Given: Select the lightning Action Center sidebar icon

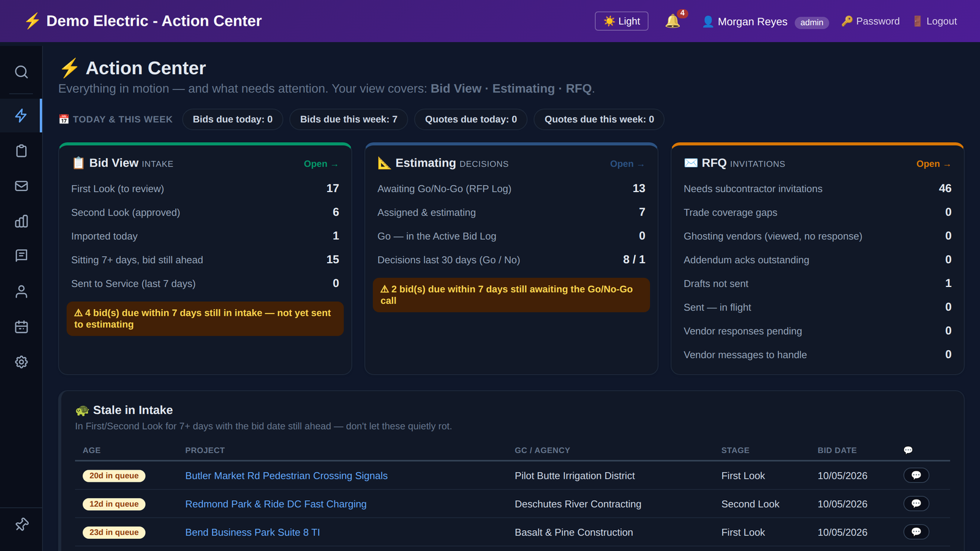Looking at the screenshot, I should [x=21, y=116].
